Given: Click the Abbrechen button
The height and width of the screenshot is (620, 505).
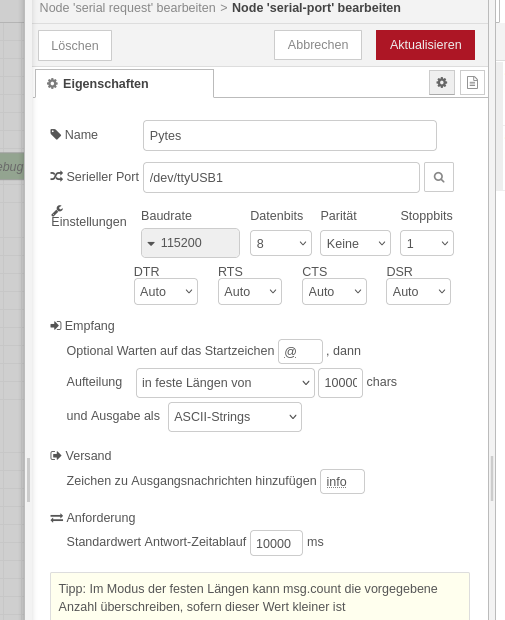Looking at the screenshot, I should click(318, 45).
